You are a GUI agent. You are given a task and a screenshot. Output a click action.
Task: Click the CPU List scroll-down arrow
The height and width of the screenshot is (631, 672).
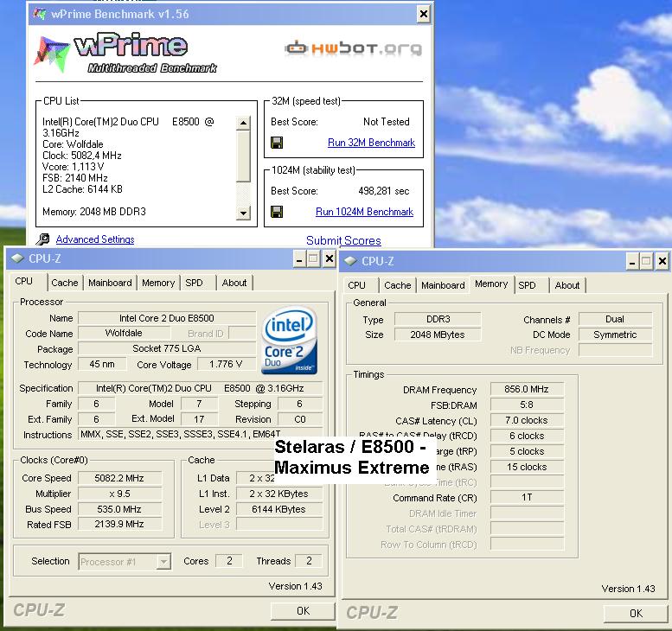pos(243,213)
